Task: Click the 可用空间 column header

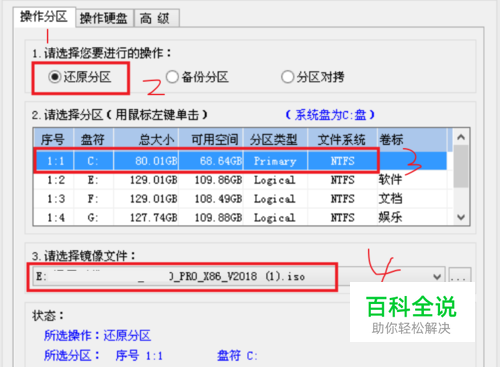Action: (x=211, y=139)
